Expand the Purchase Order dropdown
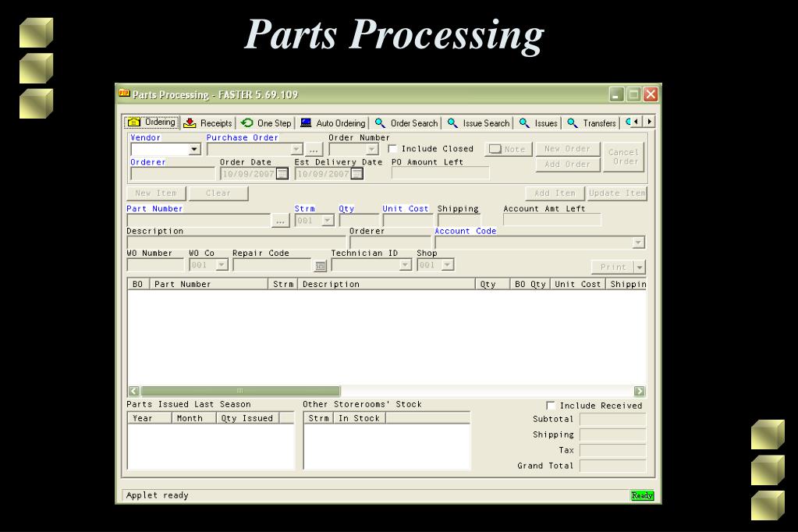 point(296,150)
